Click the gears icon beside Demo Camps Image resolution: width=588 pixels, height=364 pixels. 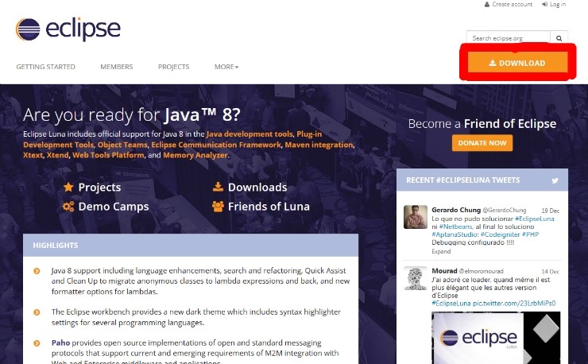click(x=68, y=206)
